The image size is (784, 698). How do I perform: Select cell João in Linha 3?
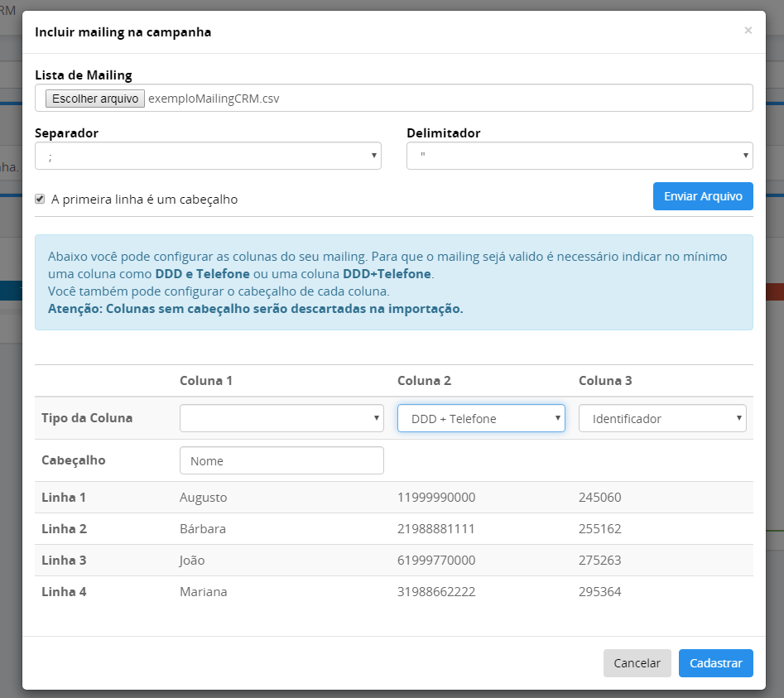click(x=192, y=560)
